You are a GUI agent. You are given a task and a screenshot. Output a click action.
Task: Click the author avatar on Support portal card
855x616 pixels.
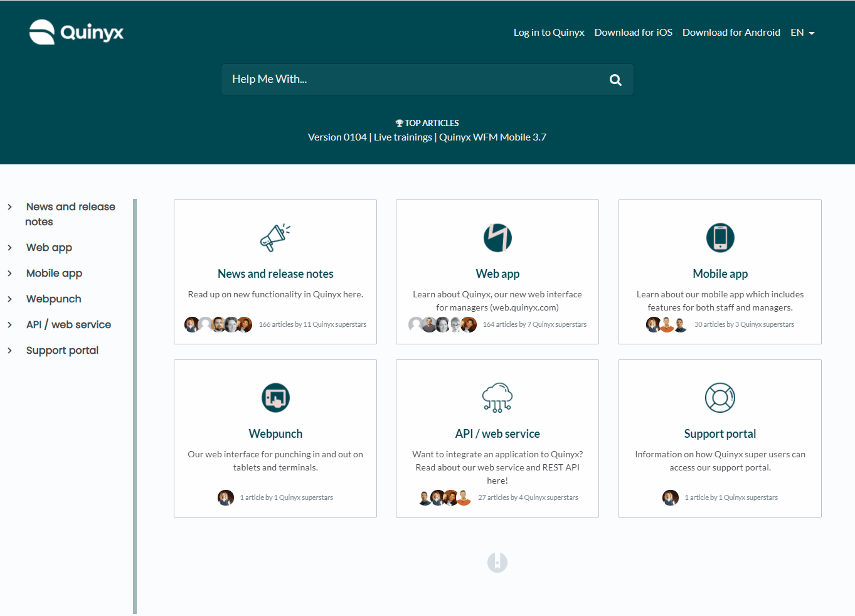tap(671, 497)
